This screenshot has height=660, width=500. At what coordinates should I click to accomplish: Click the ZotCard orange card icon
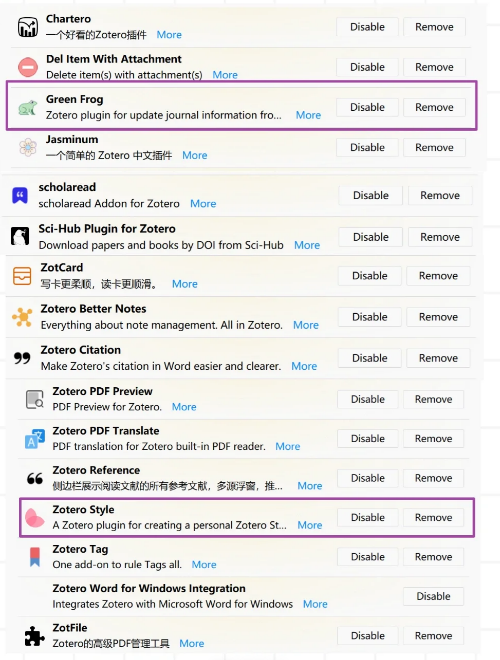tap(22, 276)
